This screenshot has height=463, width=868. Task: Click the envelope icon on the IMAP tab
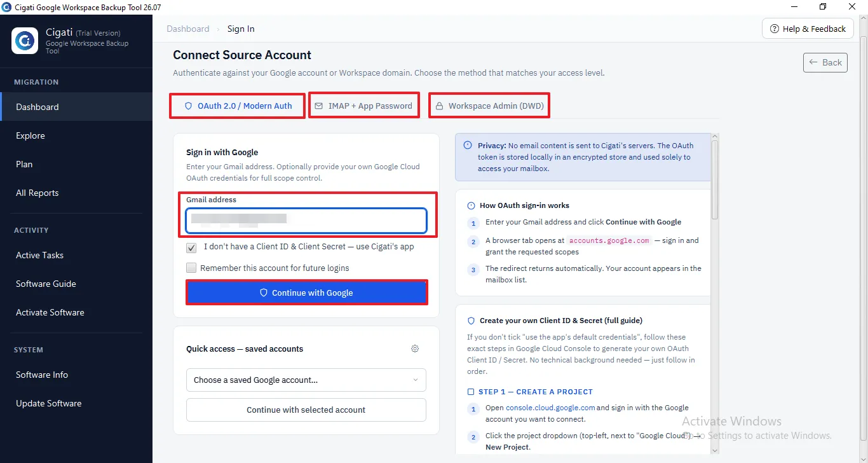tap(319, 106)
